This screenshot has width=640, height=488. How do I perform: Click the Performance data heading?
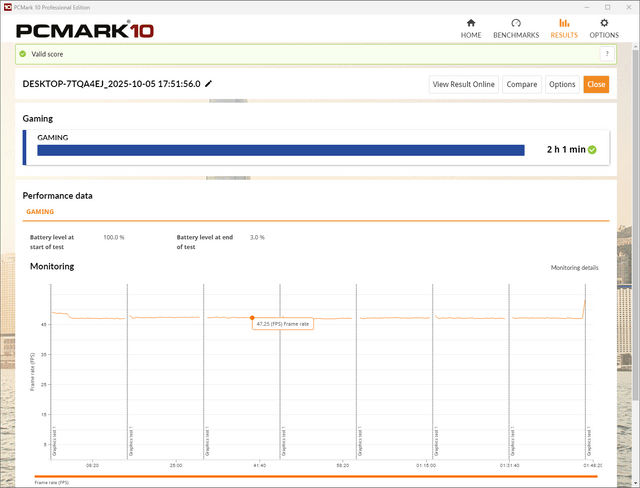(x=58, y=196)
